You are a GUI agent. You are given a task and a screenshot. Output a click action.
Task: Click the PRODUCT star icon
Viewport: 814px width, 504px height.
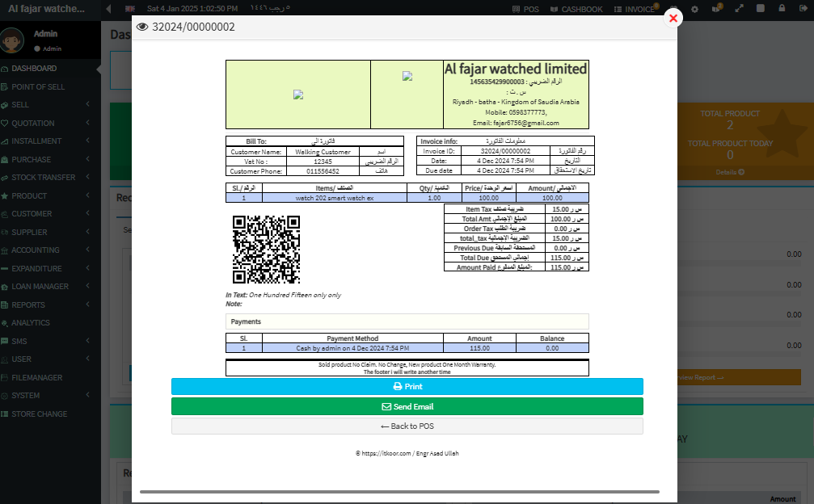5,196
